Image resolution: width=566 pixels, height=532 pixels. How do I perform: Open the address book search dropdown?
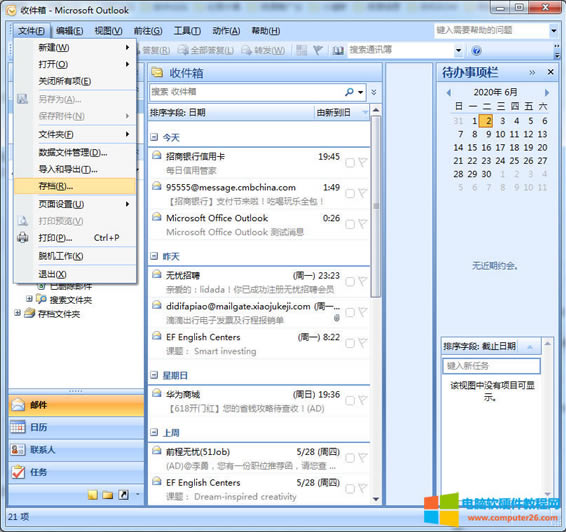(459, 51)
